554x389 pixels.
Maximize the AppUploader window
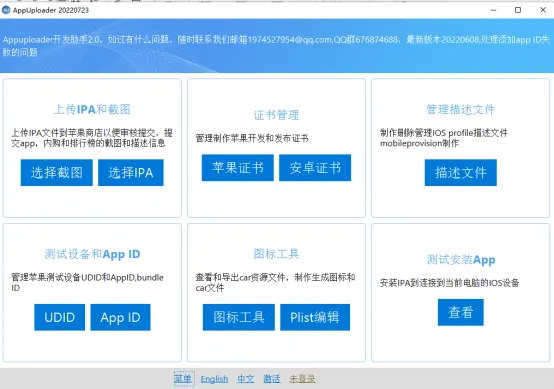coord(518,10)
